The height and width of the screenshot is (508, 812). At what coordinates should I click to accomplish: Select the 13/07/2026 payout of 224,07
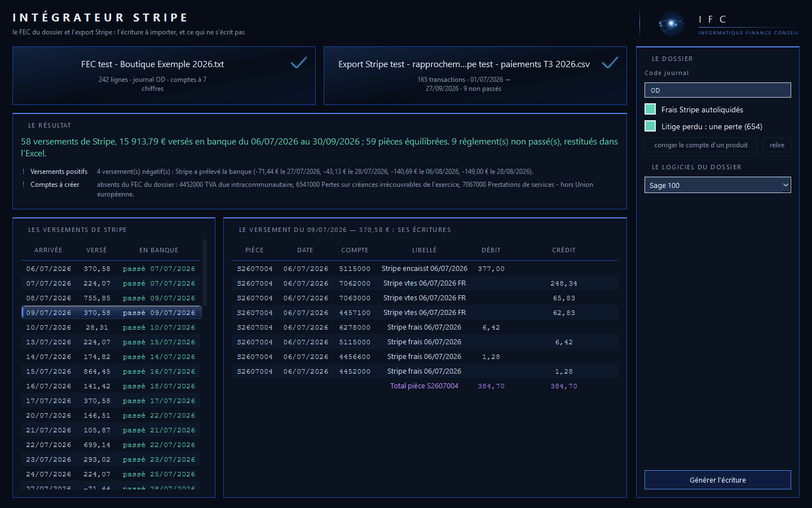111,342
